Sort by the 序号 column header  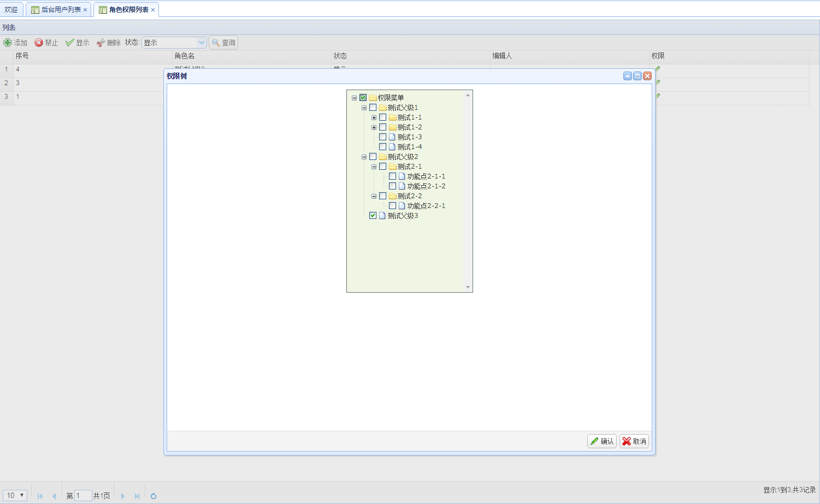point(93,56)
